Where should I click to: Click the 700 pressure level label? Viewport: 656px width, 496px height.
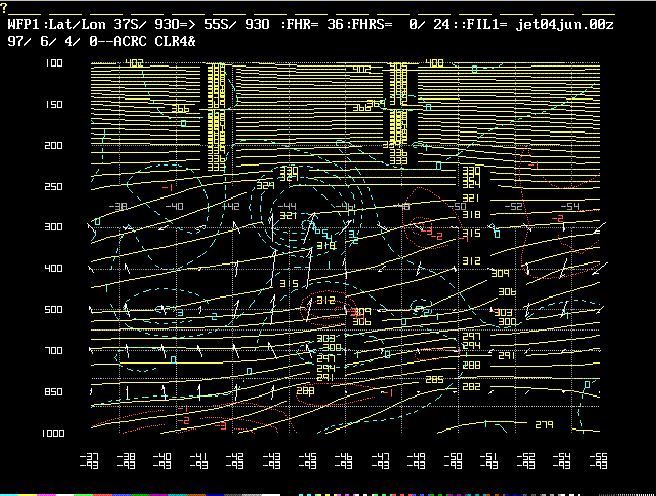54,350
